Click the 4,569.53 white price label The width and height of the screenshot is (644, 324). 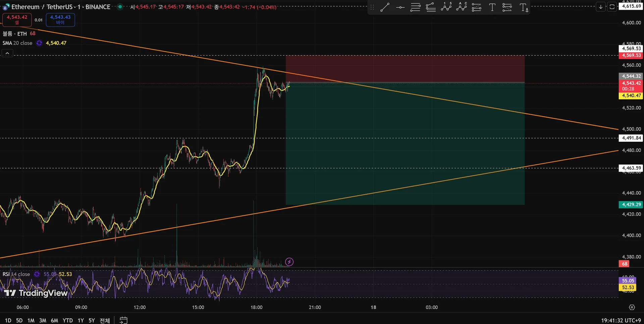click(x=631, y=48)
